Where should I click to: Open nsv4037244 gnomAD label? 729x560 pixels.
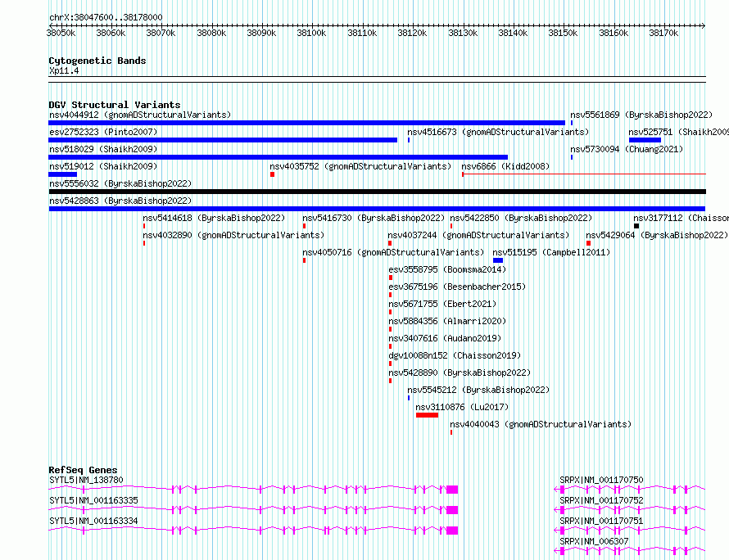(478, 235)
